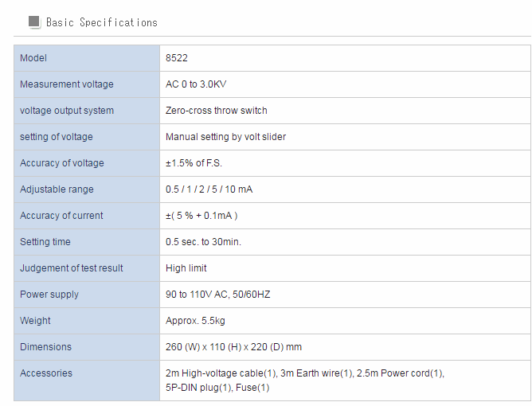The height and width of the screenshot is (406, 532).
Task: Click the Adjustable range label
Action: click(57, 189)
